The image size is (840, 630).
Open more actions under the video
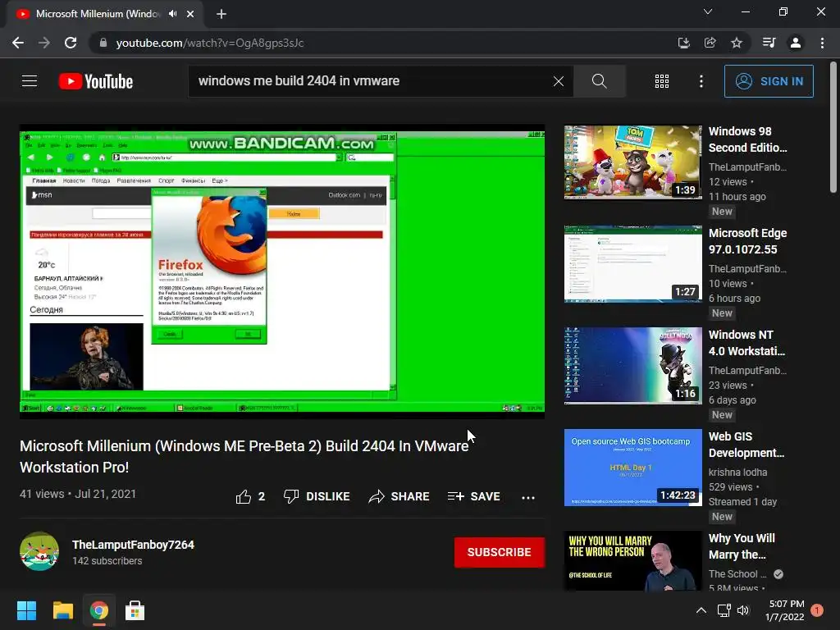(x=528, y=497)
